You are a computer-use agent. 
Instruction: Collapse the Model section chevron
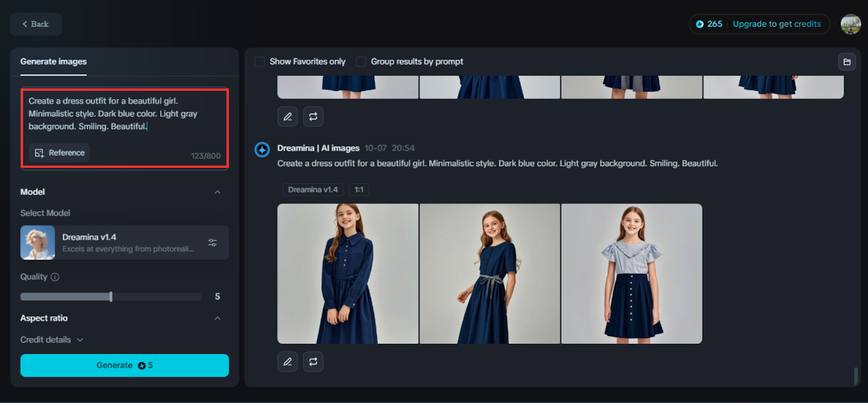point(218,192)
